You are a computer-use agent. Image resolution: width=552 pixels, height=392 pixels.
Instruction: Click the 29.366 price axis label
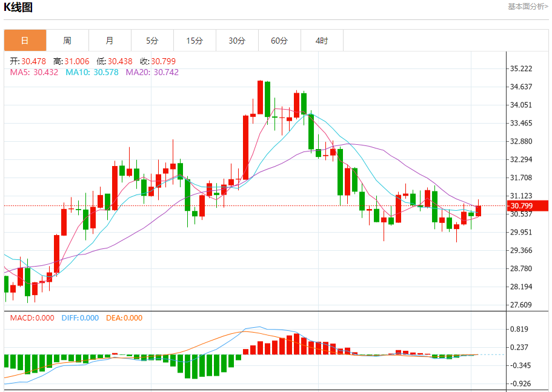click(521, 251)
